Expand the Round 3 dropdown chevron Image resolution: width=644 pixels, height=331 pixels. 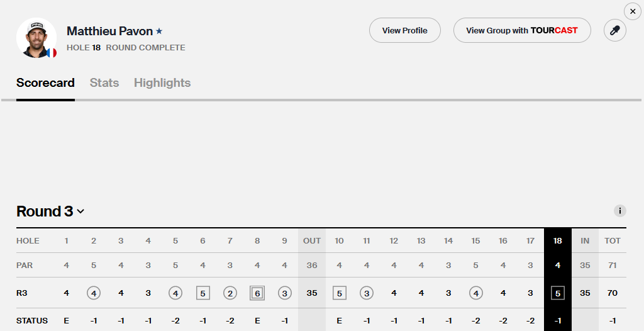[x=80, y=212]
